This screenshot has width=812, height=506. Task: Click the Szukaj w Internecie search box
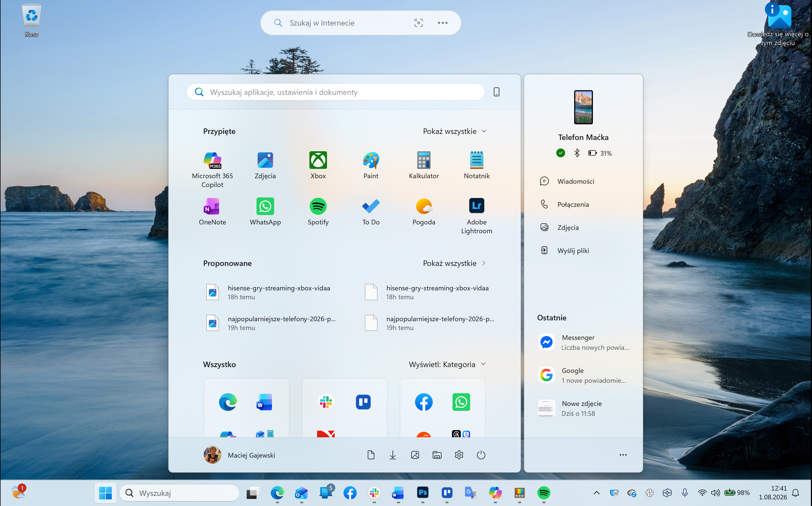360,23
